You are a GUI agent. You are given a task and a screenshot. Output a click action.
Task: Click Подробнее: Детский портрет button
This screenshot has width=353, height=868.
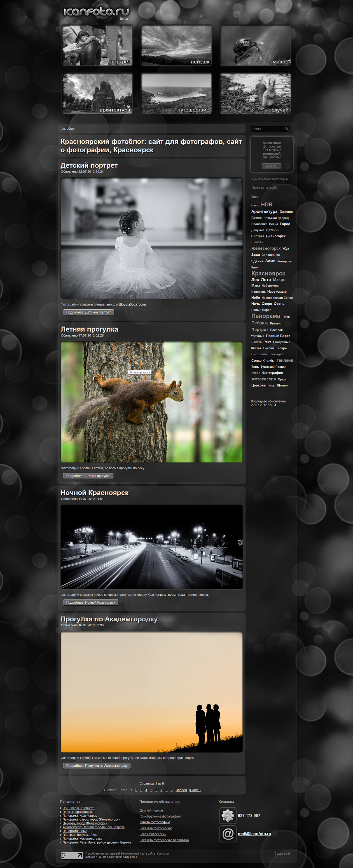pos(88,312)
